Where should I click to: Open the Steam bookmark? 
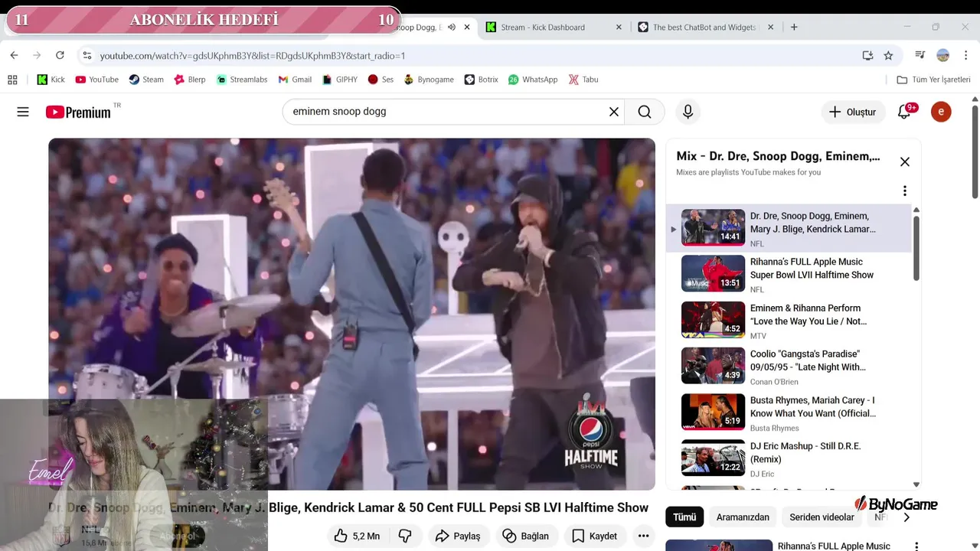146,80
